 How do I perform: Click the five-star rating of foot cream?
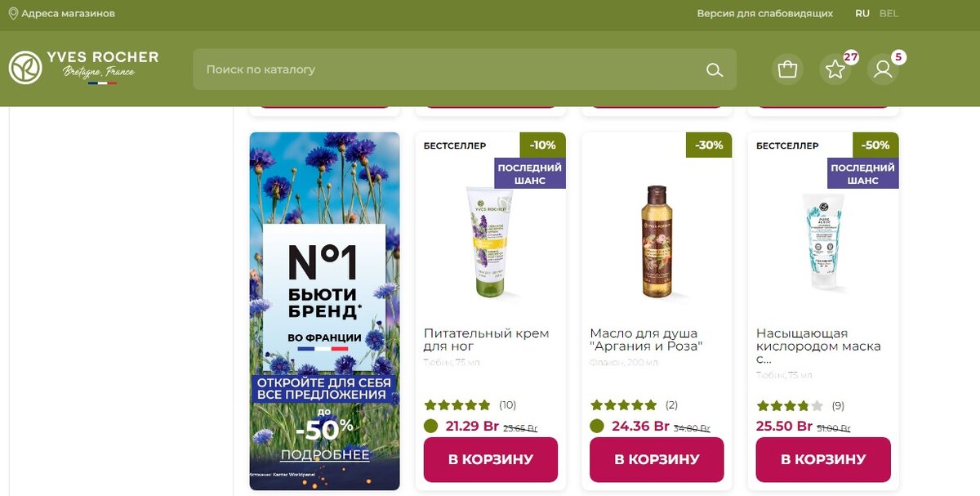click(457, 404)
